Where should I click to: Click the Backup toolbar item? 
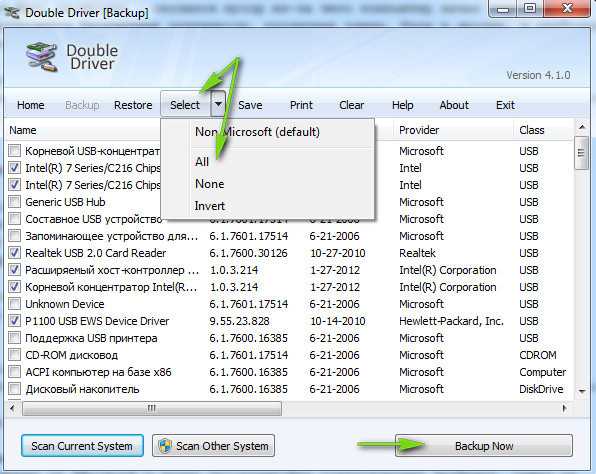82,105
